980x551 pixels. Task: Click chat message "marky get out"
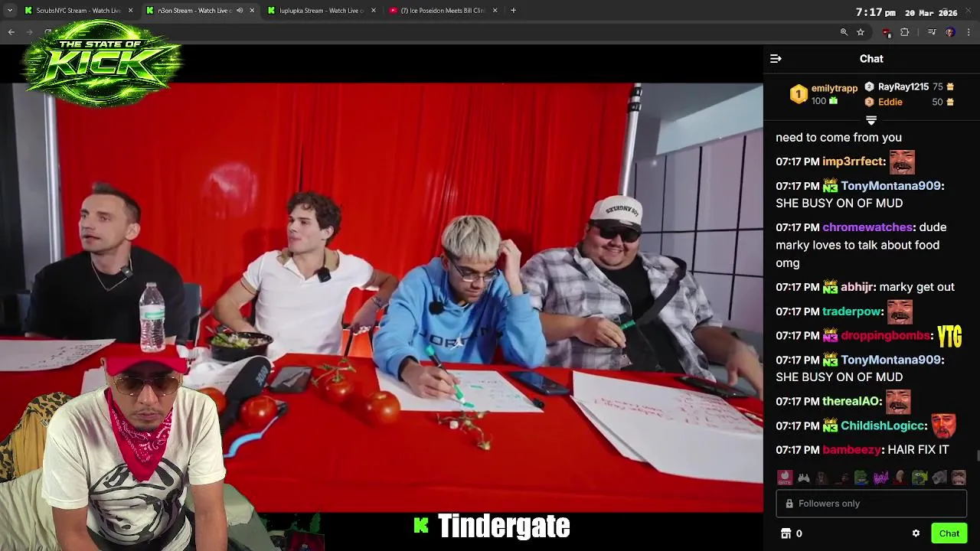(917, 287)
